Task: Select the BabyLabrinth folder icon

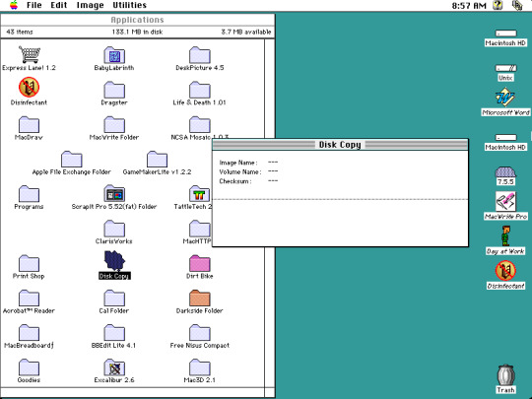Action: (x=114, y=55)
